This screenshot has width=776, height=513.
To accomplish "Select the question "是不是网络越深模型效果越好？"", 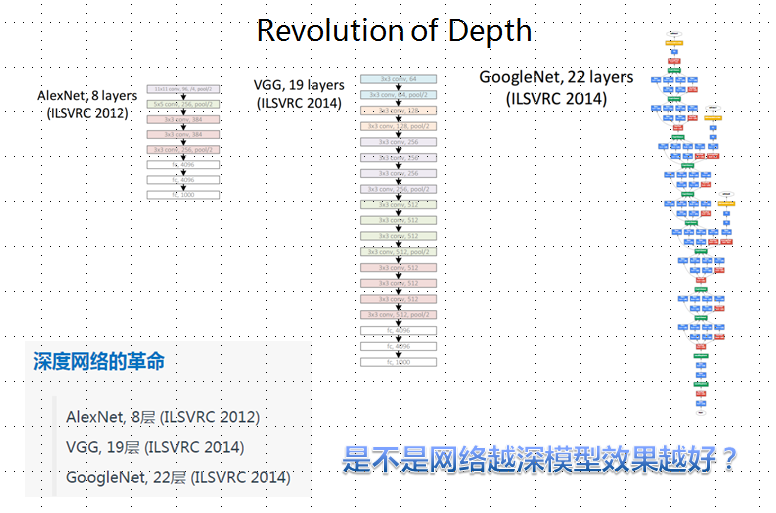I will click(539, 459).
